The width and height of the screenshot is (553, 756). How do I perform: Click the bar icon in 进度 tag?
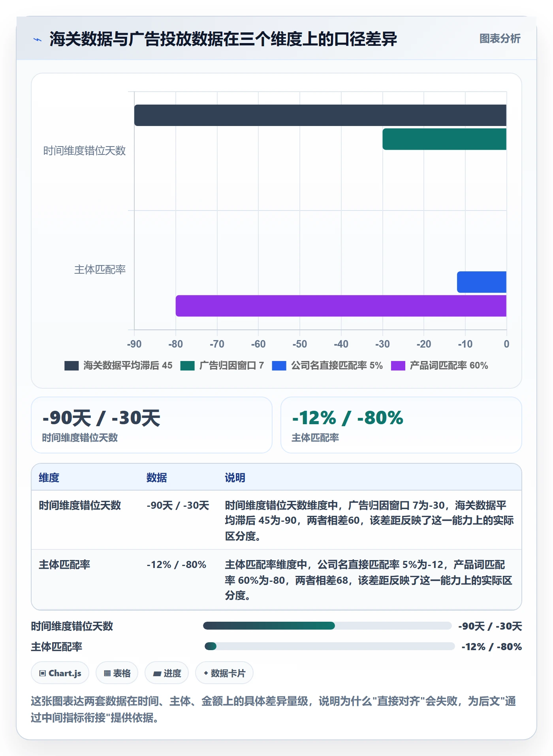coord(157,674)
